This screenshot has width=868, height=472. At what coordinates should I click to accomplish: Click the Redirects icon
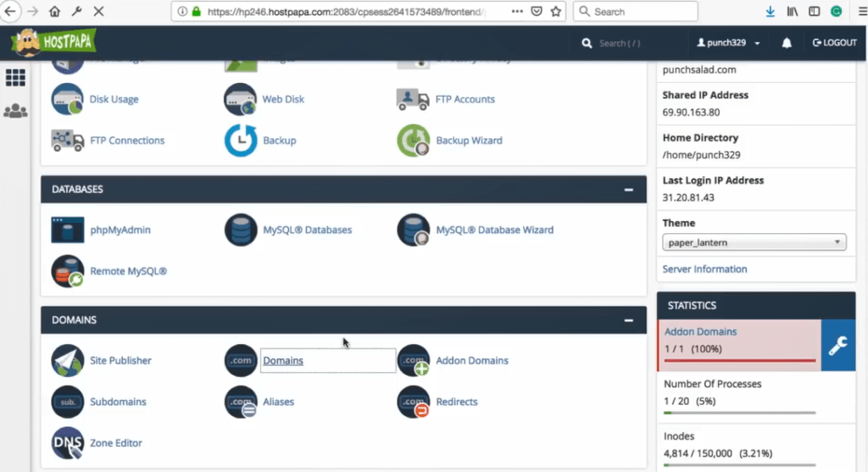413,402
